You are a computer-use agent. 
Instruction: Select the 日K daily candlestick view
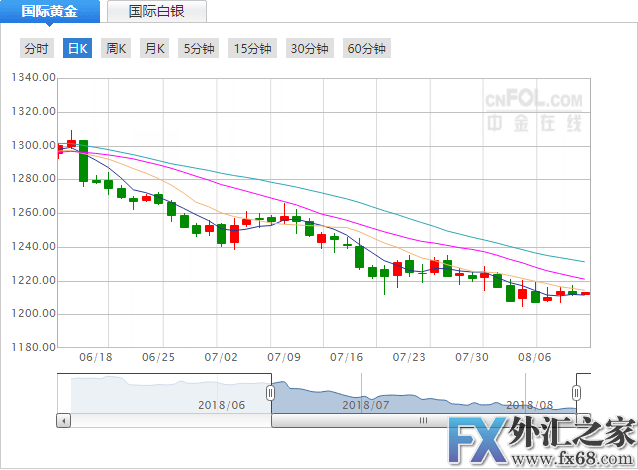(x=77, y=49)
